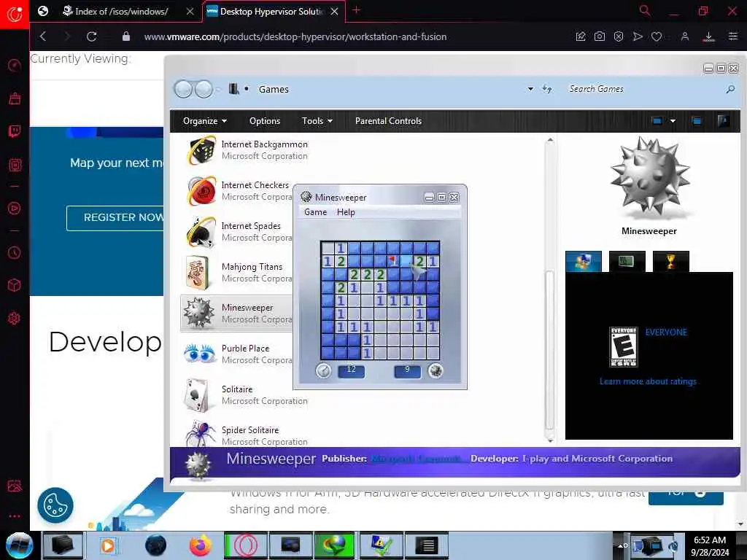Click the Games Explorer forward button
The height and width of the screenshot is (560, 747).
(x=204, y=89)
